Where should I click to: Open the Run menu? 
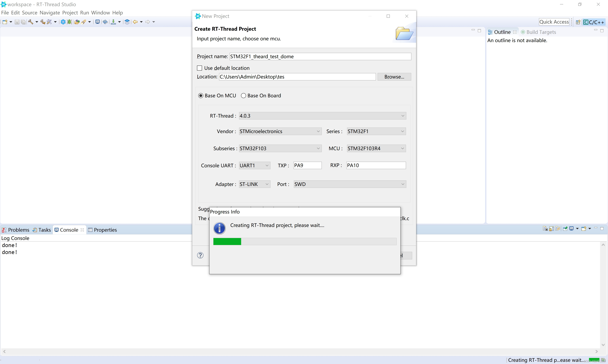pos(84,13)
